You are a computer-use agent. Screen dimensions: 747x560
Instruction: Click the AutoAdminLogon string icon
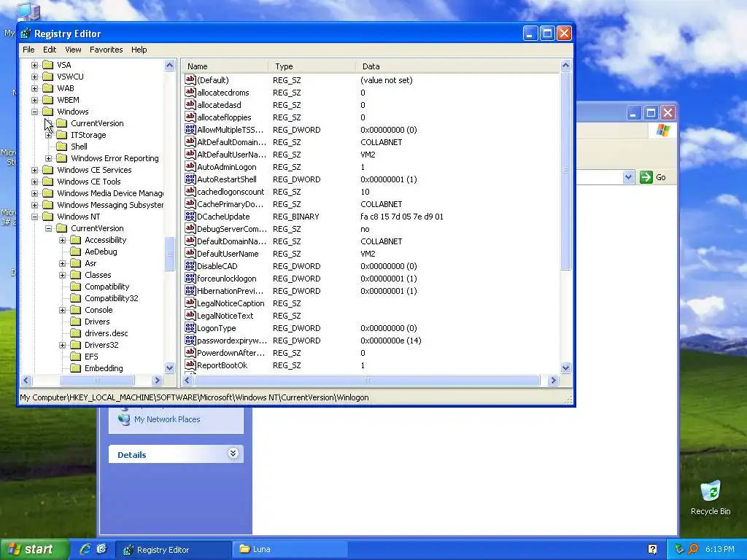click(190, 167)
